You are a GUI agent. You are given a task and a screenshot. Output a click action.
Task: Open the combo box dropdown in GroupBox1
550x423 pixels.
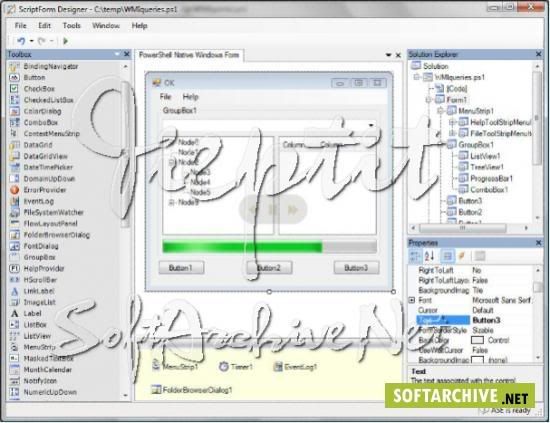point(371,125)
